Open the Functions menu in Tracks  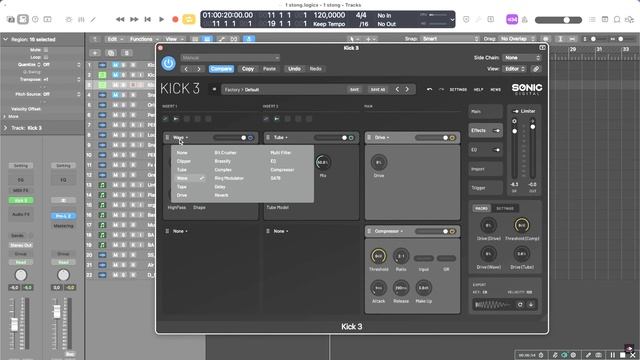[x=144, y=39]
